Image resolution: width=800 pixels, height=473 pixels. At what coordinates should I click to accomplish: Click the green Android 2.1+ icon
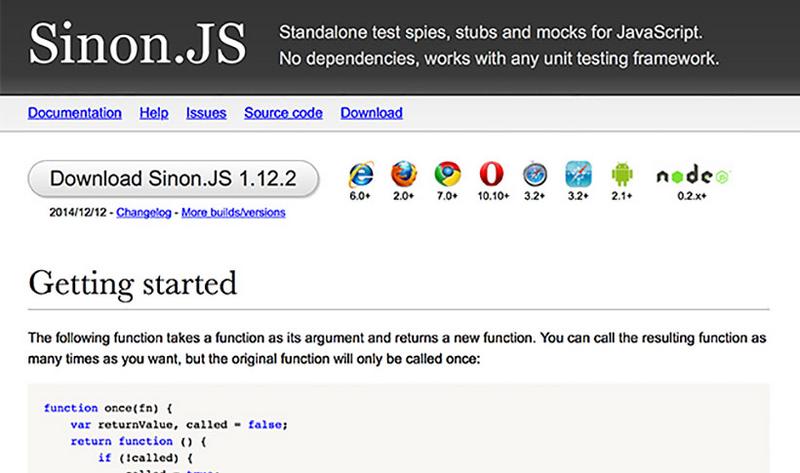click(x=622, y=175)
